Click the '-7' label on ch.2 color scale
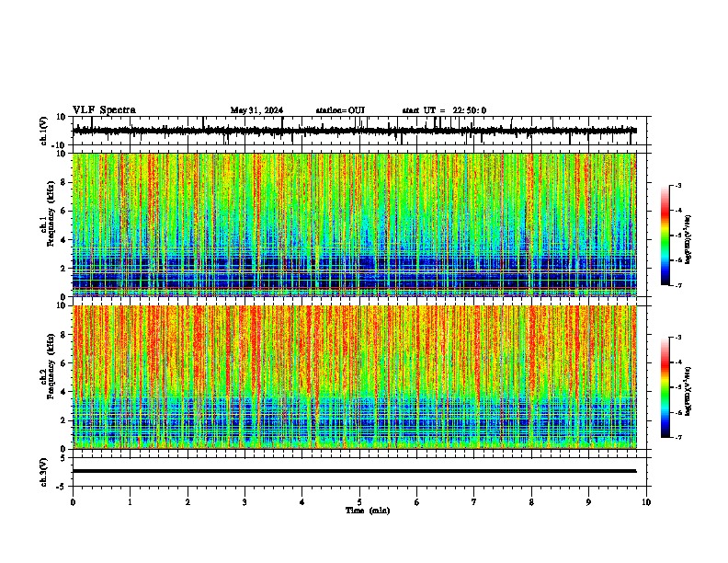 pyautogui.click(x=678, y=438)
